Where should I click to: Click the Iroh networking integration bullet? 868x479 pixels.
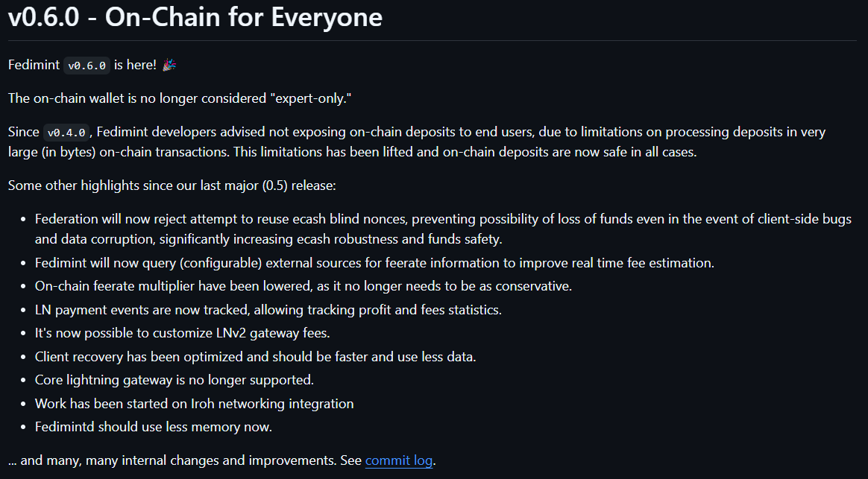pos(194,404)
